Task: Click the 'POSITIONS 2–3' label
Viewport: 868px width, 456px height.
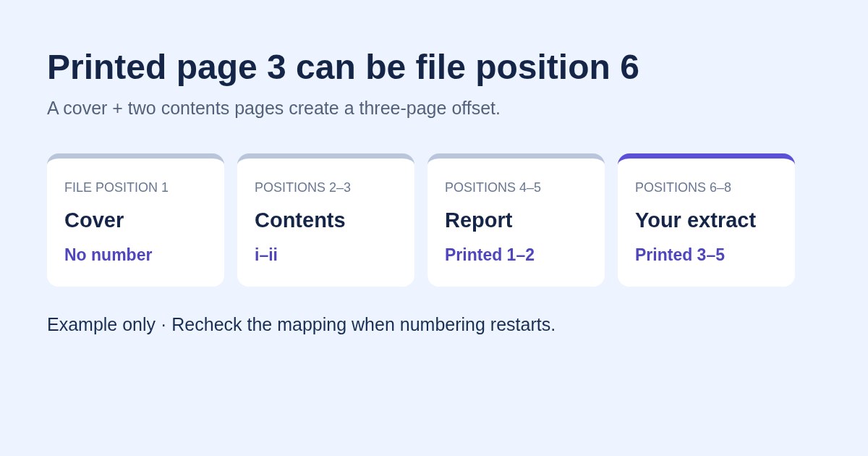Action: click(302, 187)
